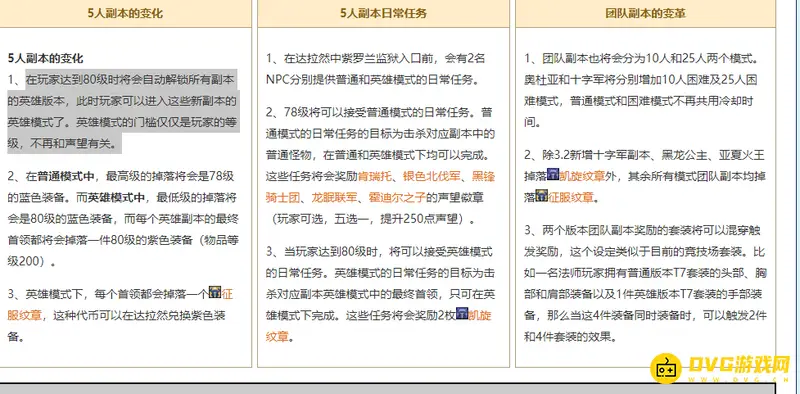This screenshot has width=800, height=394.
Task: Click paragraph 2 starting with 78级将可以接受
Action: [381, 165]
